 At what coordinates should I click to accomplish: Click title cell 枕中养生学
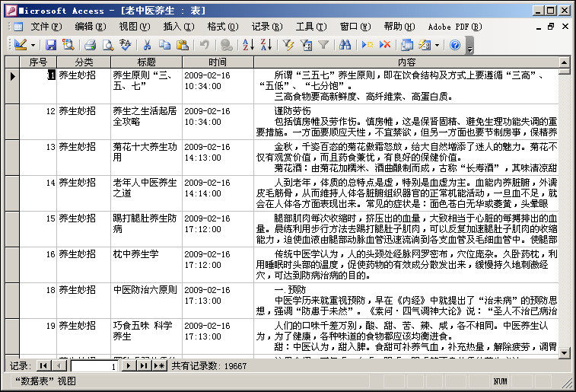coord(146,265)
